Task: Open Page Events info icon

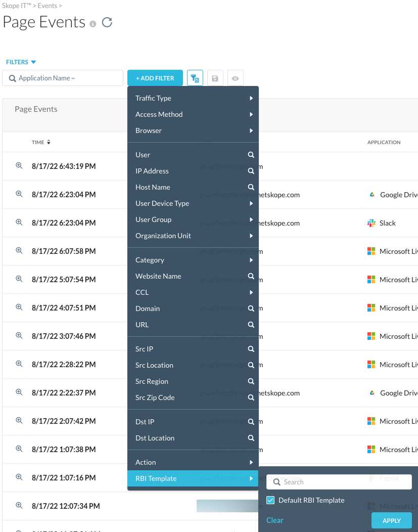Action: point(93,24)
